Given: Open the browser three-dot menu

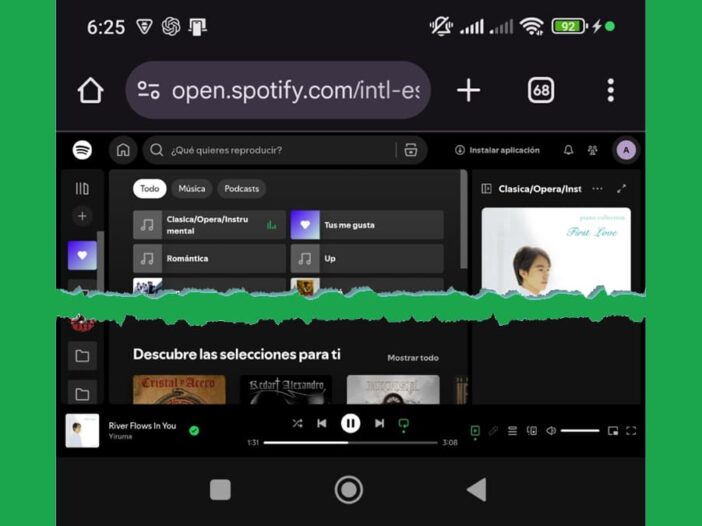Looking at the screenshot, I should (611, 90).
